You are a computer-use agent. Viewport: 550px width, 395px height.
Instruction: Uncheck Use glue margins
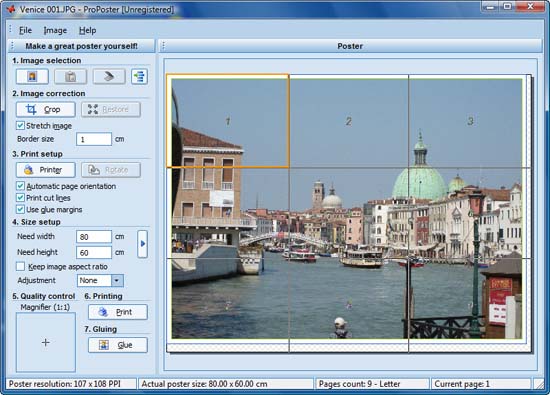point(20,209)
